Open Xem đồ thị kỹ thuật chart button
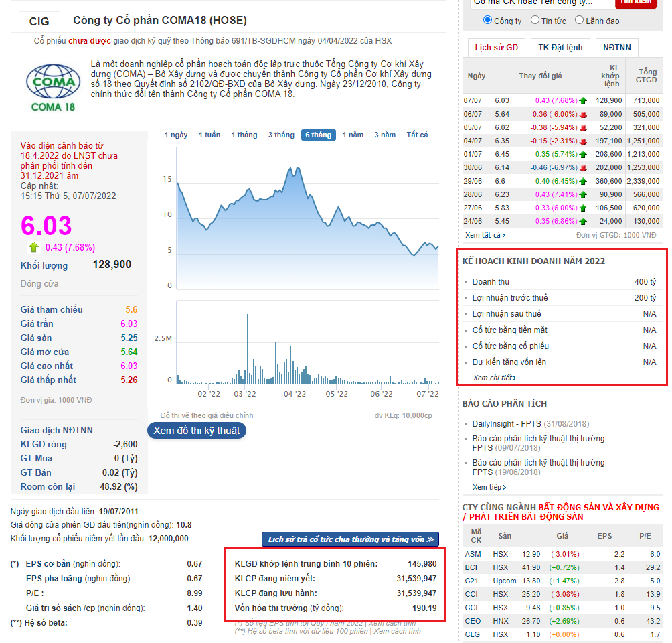Image resolution: width=672 pixels, height=643 pixels. (x=197, y=431)
